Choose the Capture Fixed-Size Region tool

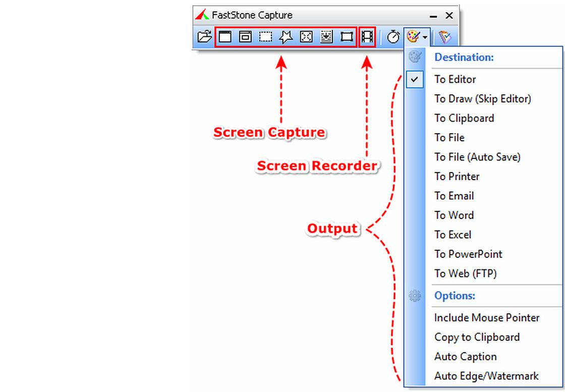click(x=347, y=37)
